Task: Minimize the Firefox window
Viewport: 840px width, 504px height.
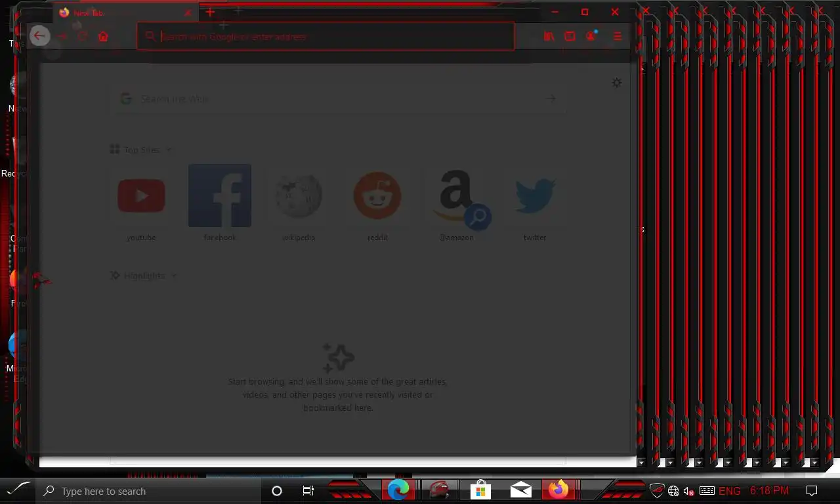Action: pos(555,12)
